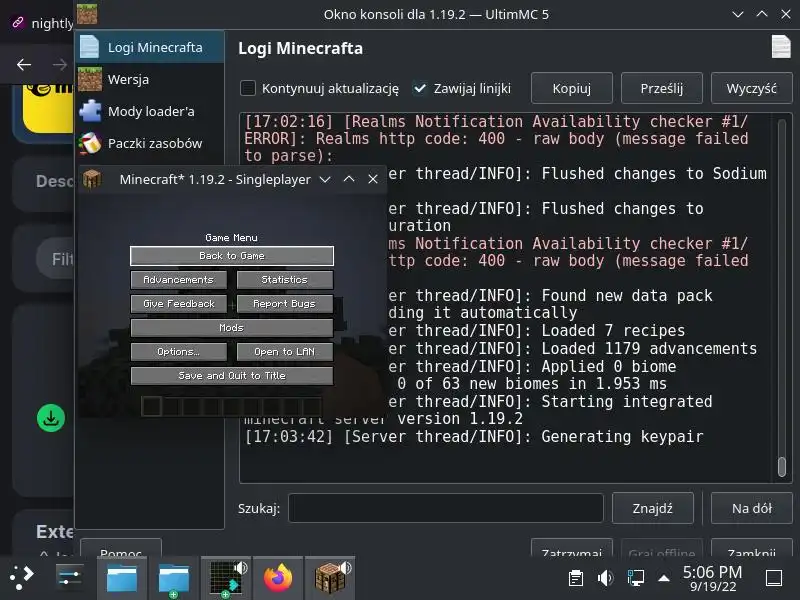Open the Wersja page in sidebar
800x600 pixels.
pos(149,79)
